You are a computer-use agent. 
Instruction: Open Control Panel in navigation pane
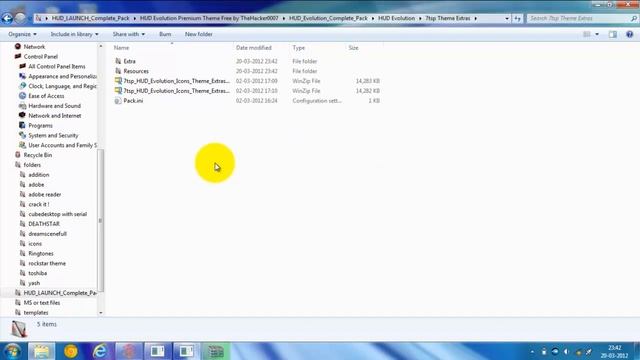[x=40, y=57]
